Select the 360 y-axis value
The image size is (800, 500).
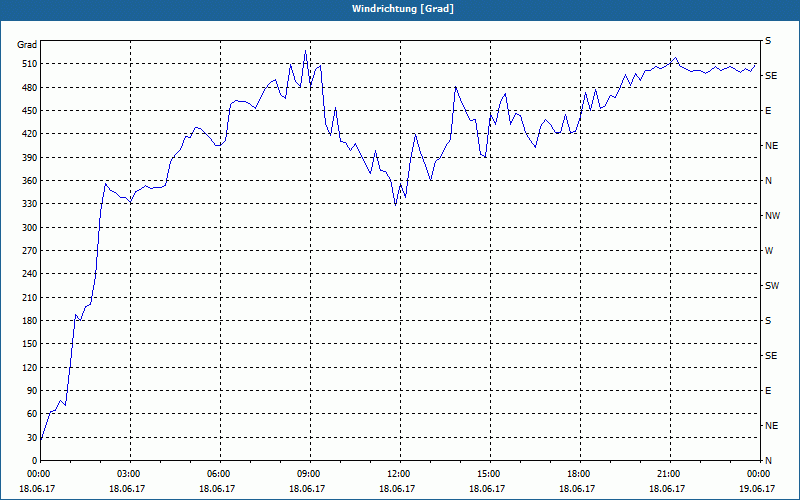(x=29, y=181)
